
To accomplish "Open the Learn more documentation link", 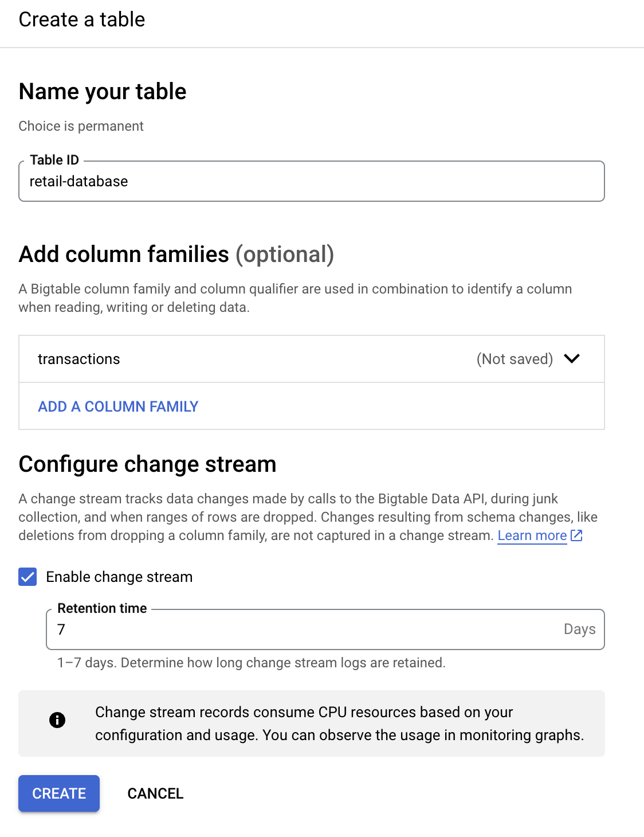I will pyautogui.click(x=532, y=535).
